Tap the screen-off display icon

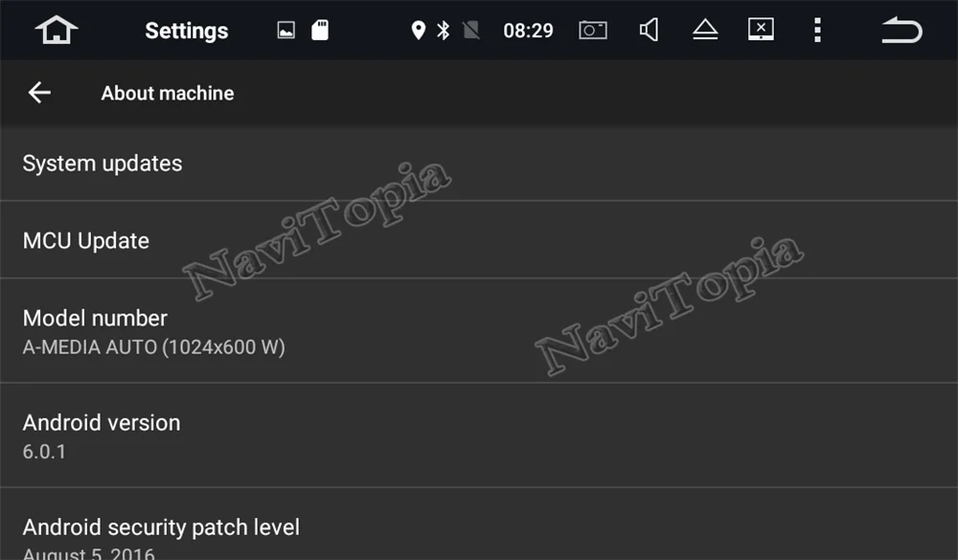[x=762, y=30]
